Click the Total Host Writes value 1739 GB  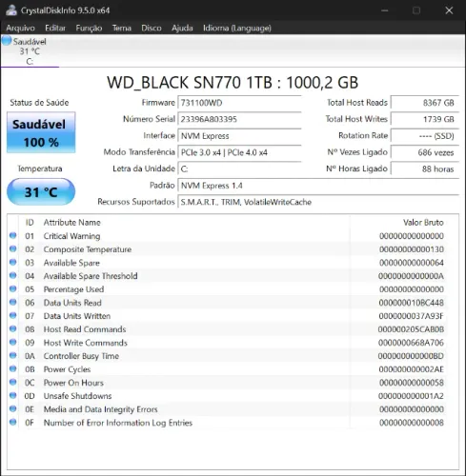click(425, 119)
